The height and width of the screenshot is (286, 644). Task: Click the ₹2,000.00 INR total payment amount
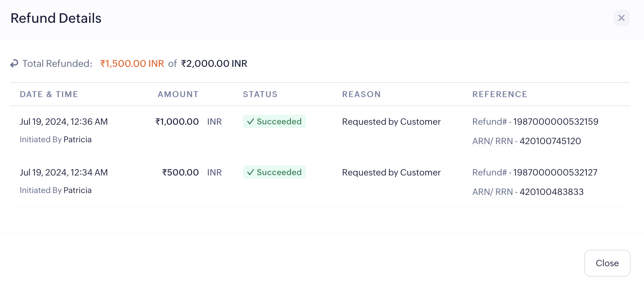tap(214, 64)
